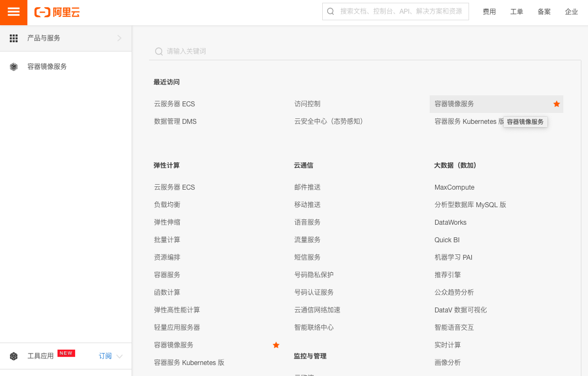
Task: Expand 产品与服务 using its chevron
Action: click(119, 38)
